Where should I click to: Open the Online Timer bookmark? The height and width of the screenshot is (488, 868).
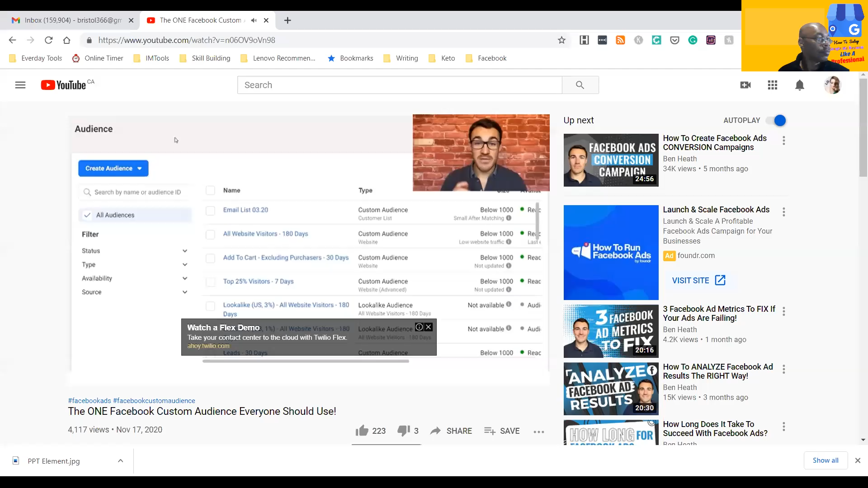(98, 58)
